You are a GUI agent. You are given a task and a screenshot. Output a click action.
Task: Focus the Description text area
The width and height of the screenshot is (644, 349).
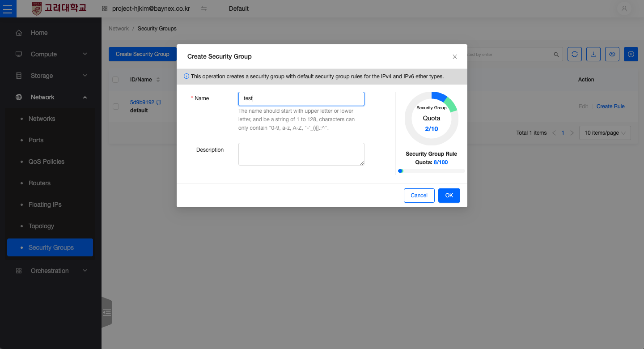click(x=301, y=154)
